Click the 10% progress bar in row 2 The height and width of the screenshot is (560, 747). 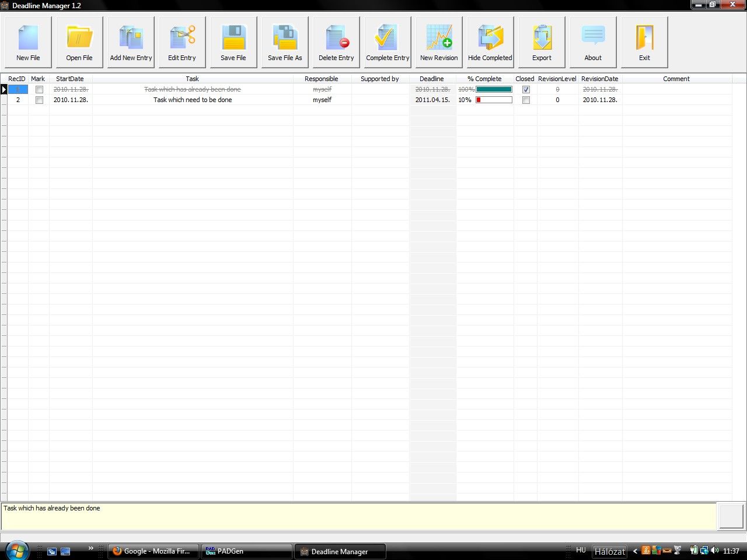[x=494, y=100]
